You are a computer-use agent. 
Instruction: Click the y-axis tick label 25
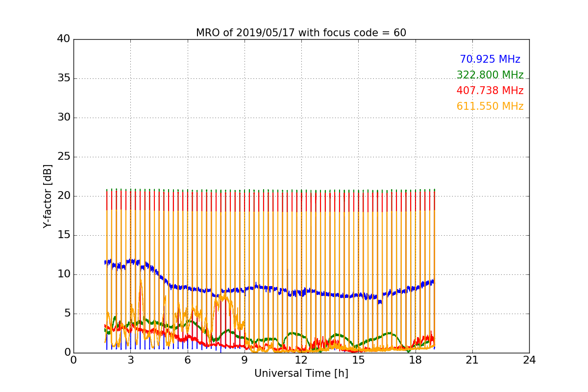64,157
